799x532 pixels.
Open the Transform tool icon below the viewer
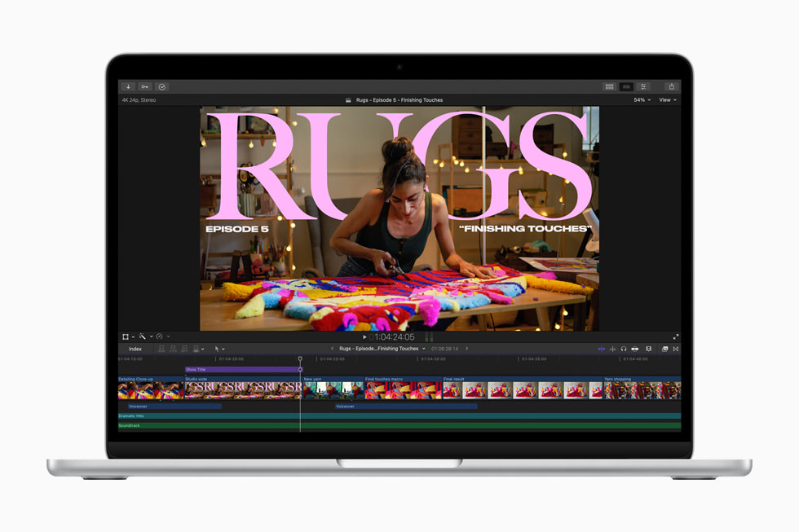(125, 335)
